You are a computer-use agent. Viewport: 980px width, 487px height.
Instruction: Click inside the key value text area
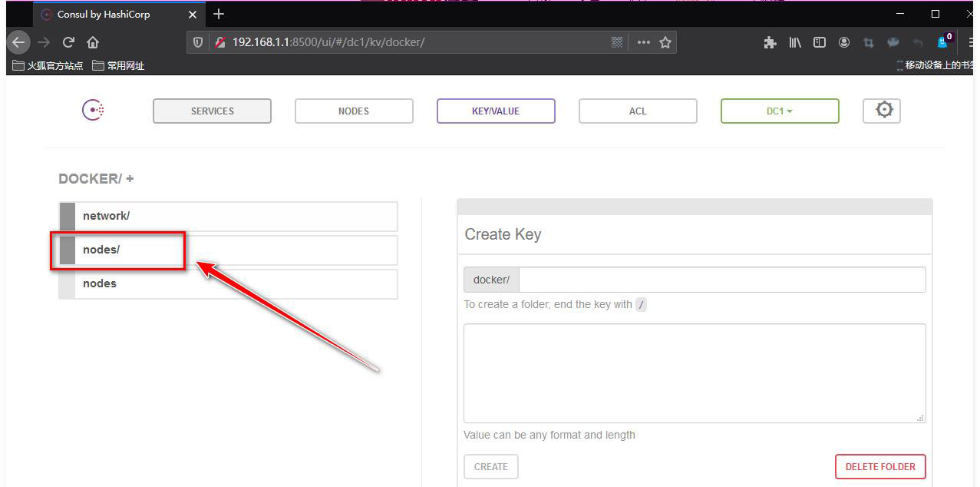pos(695,373)
